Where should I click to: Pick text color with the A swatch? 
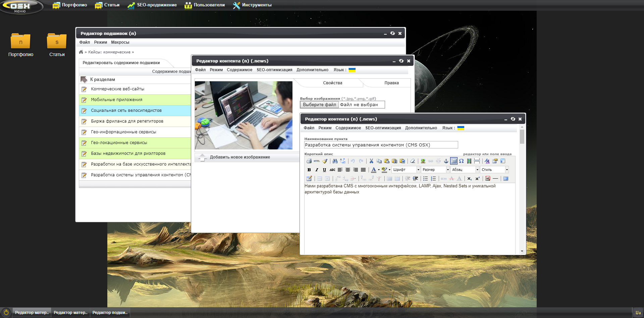[373, 170]
